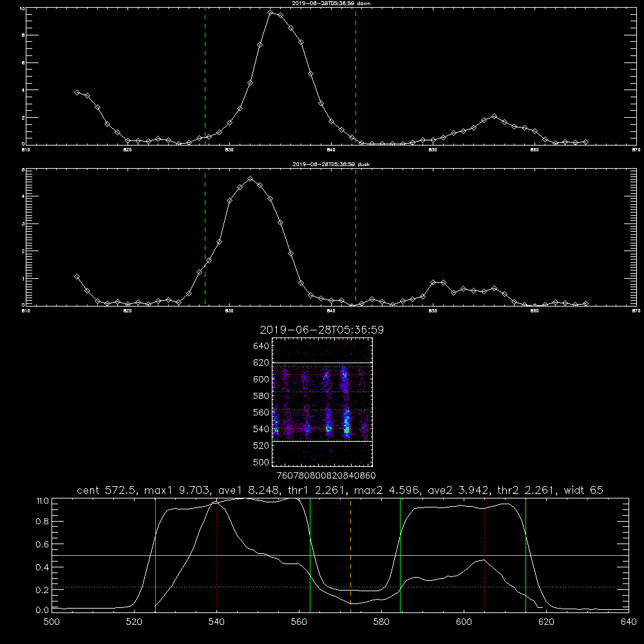The height and width of the screenshot is (644, 644).
Task: Click the orange dashed center line in bottom plot
Action: point(350,554)
